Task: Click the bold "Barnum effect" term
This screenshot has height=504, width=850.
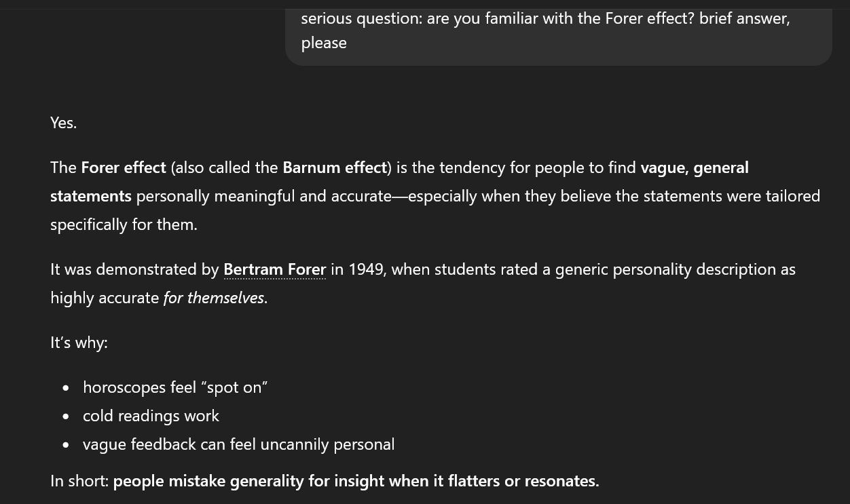Action: pyautogui.click(x=335, y=168)
